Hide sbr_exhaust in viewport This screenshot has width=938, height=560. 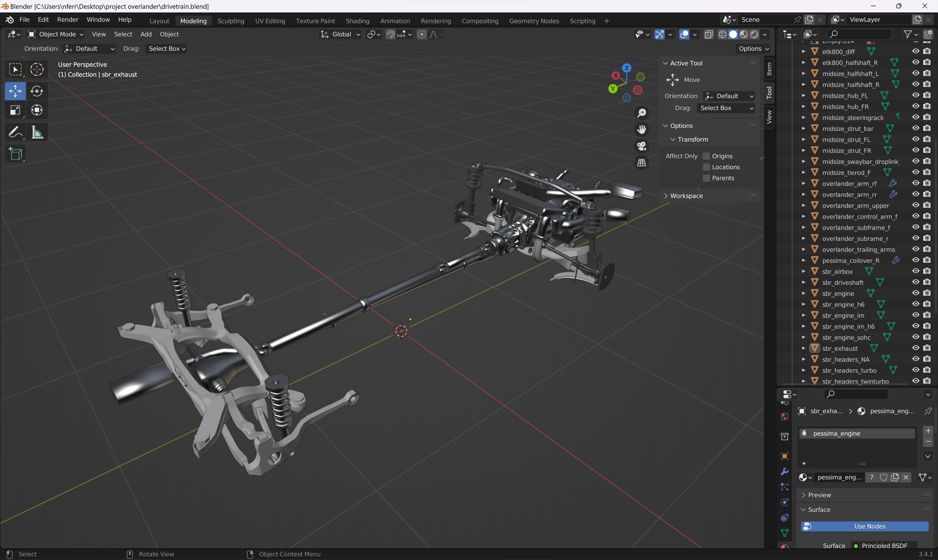(916, 348)
